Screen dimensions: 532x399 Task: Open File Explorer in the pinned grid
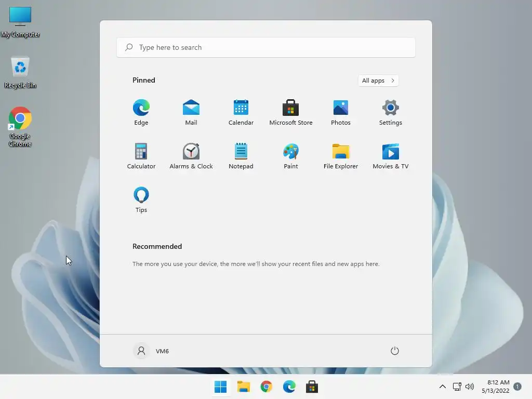tap(341, 156)
